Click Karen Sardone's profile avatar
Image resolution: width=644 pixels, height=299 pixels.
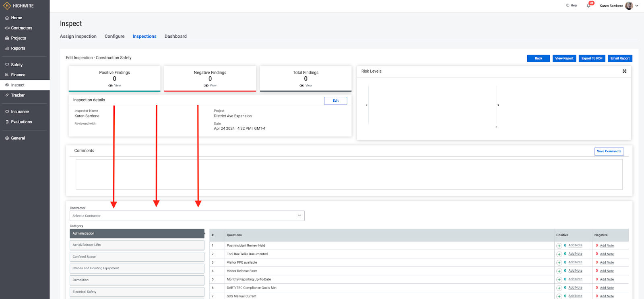click(x=629, y=6)
